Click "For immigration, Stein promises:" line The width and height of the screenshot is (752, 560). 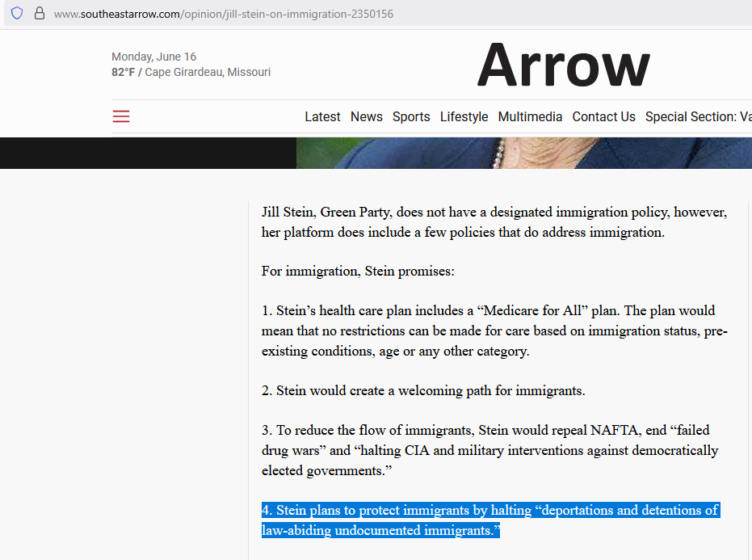(x=358, y=272)
